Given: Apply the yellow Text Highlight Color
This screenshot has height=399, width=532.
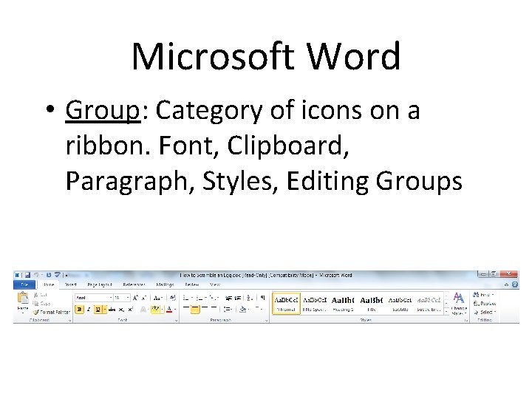Looking at the screenshot, I should (155, 309).
